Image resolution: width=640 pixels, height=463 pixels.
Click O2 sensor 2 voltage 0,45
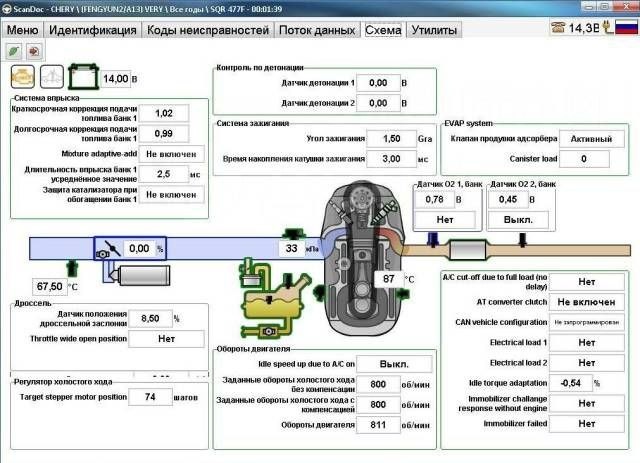coord(508,199)
